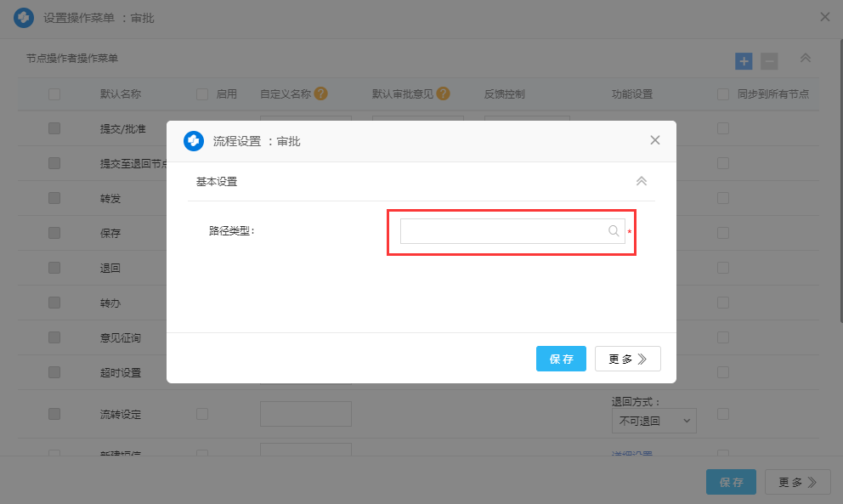843x504 pixels.
Task: Click the logo icon in 流程设置 title
Action: click(194, 141)
